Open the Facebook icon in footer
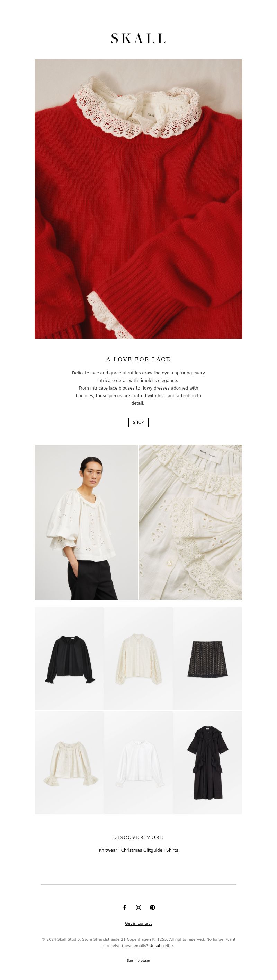The height and width of the screenshot is (980, 277). click(125, 907)
